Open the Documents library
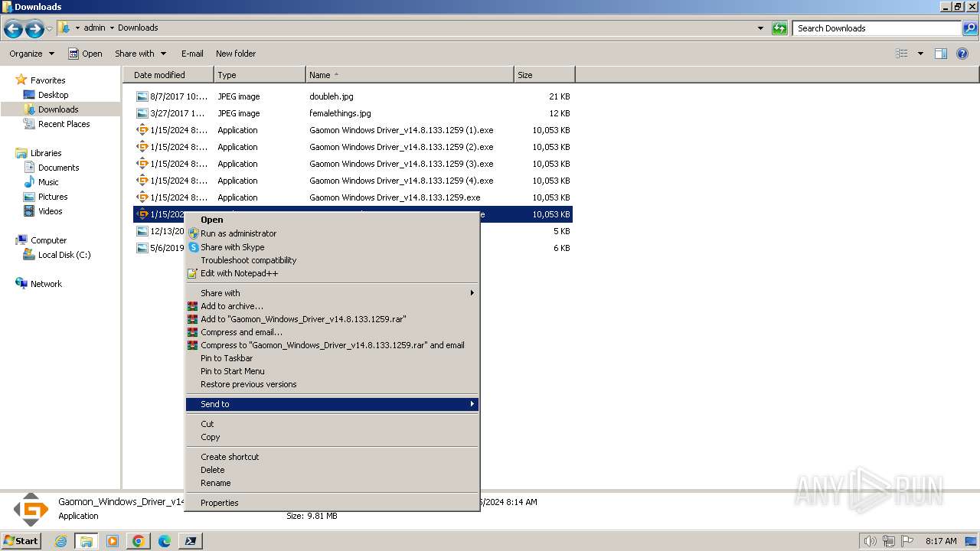980x551 pixels. [58, 168]
